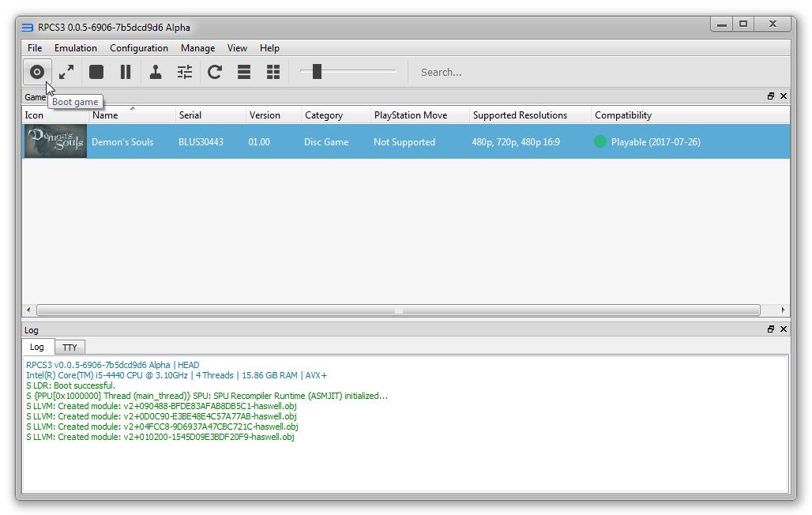Click the Playable (2017-07-26) compatibility text
This screenshot has width=812, height=515.
(656, 142)
